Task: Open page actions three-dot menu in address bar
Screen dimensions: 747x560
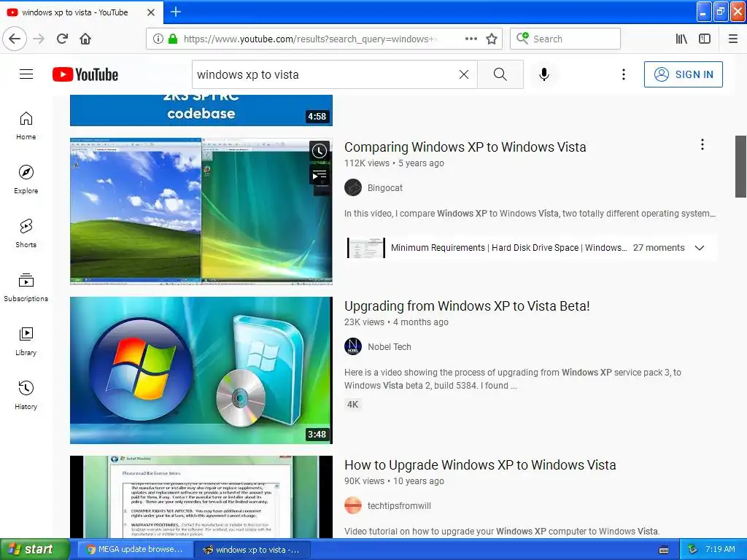Action: [x=471, y=39]
